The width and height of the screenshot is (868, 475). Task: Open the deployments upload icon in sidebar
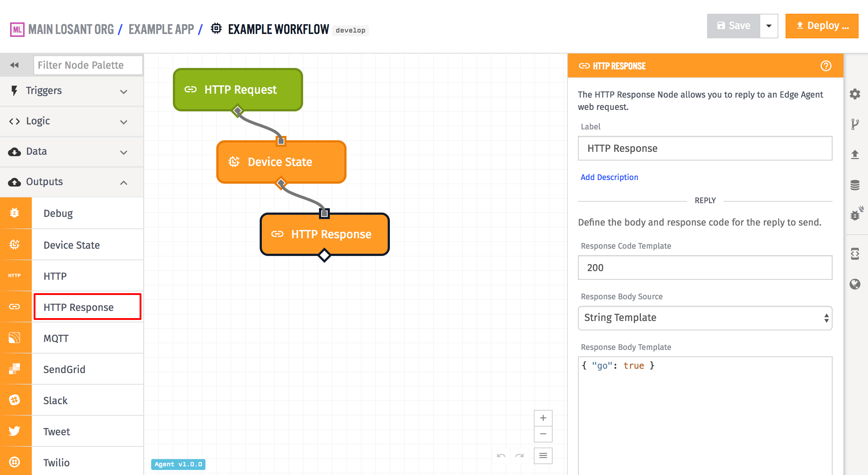(x=855, y=155)
